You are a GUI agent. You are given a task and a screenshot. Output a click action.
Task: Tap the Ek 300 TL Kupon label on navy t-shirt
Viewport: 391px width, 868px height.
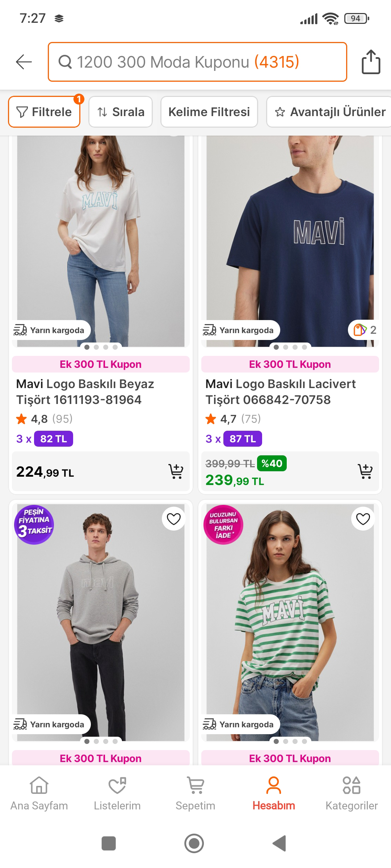click(x=290, y=364)
